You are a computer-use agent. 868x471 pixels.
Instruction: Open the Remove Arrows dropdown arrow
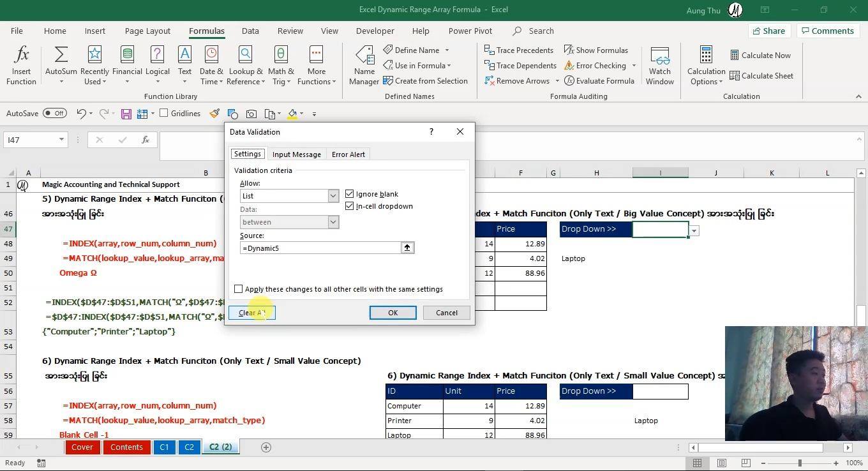(557, 81)
